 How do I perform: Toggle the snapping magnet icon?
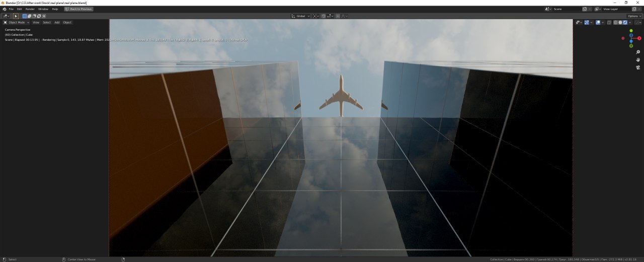(x=324, y=16)
